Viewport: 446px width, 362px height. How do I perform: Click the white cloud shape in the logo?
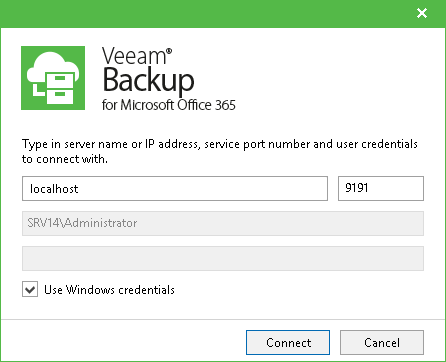tap(52, 67)
